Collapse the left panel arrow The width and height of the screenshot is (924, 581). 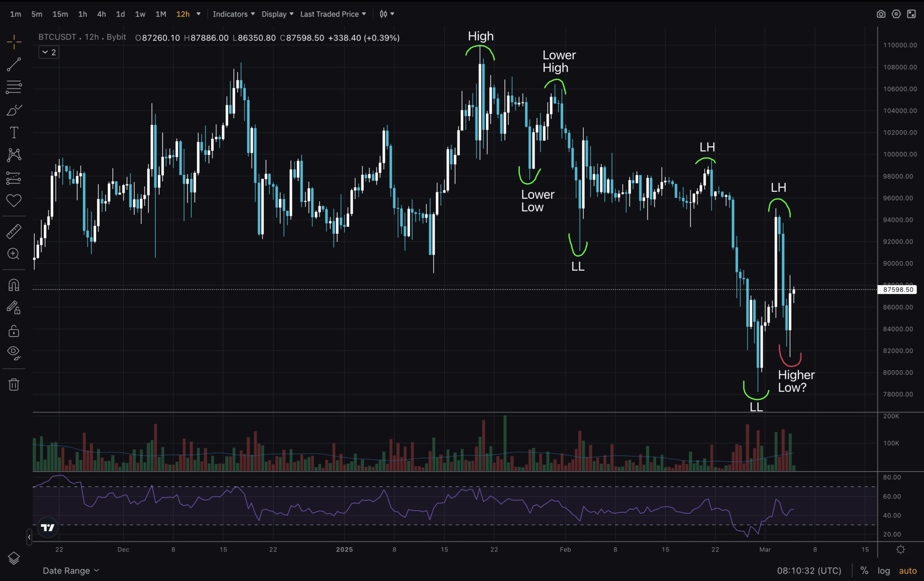tap(29, 537)
